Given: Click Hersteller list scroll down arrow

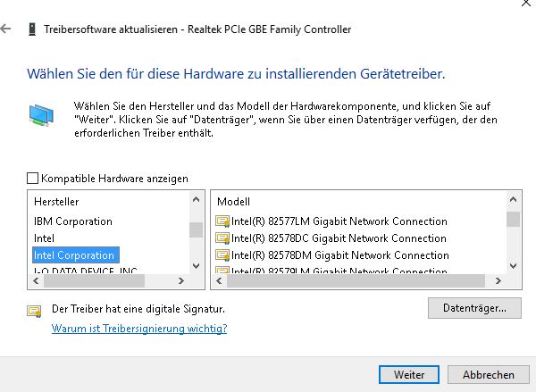Looking at the screenshot, I should pos(196,265).
